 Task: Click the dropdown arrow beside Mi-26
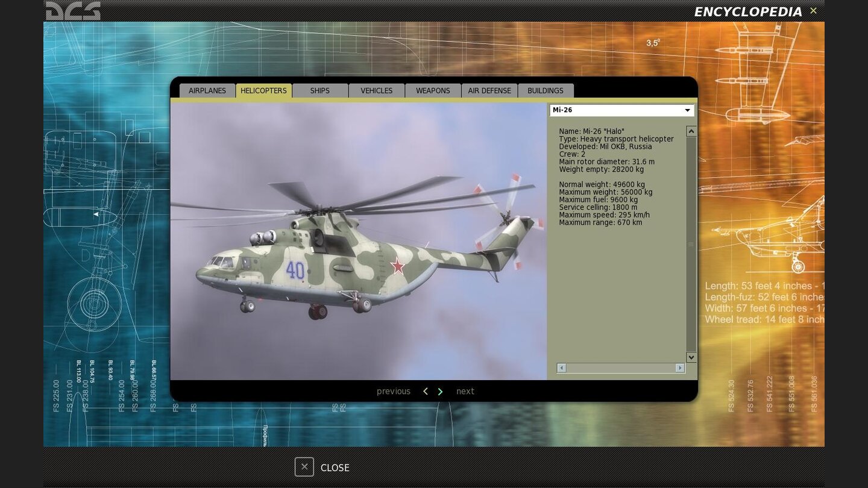[687, 110]
